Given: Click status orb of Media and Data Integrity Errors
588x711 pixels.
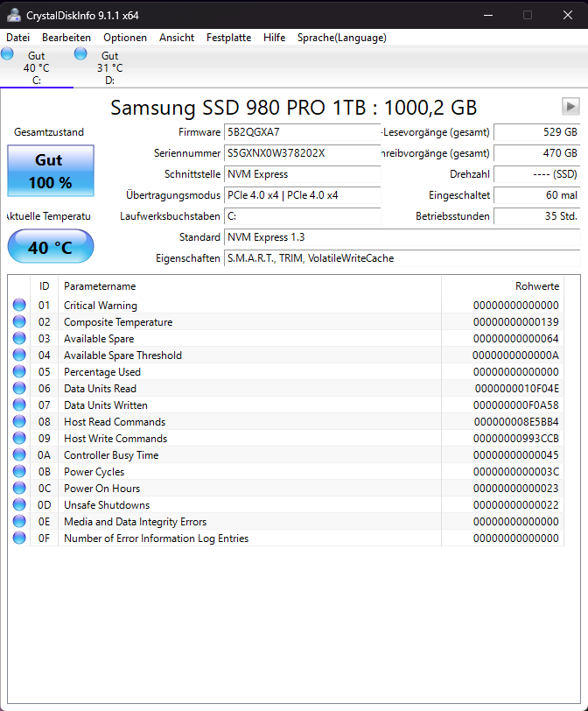Looking at the screenshot, I should tap(19, 521).
